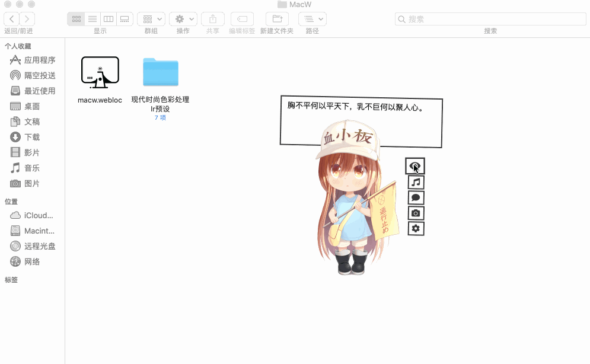
Task: Select the 现代时尚色彩处理lr预设 folder
Action: pos(161,72)
